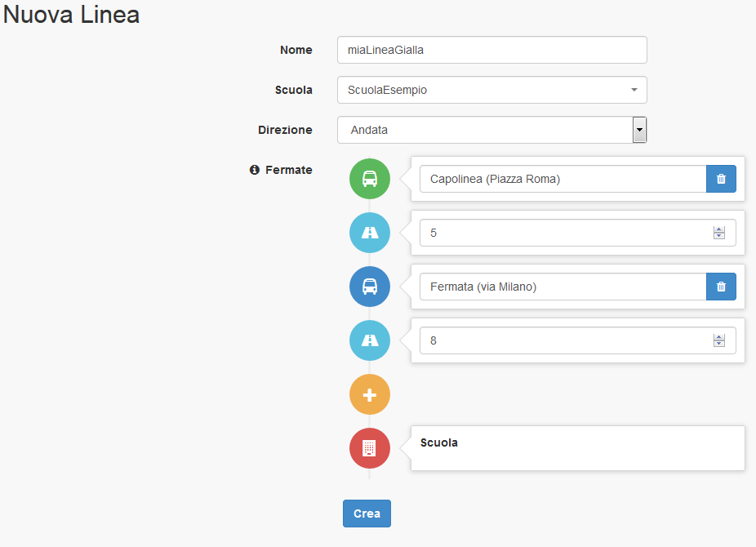This screenshot has height=547, width=756.
Task: Click the green bus icon for Capolinea
Action: [x=370, y=179]
